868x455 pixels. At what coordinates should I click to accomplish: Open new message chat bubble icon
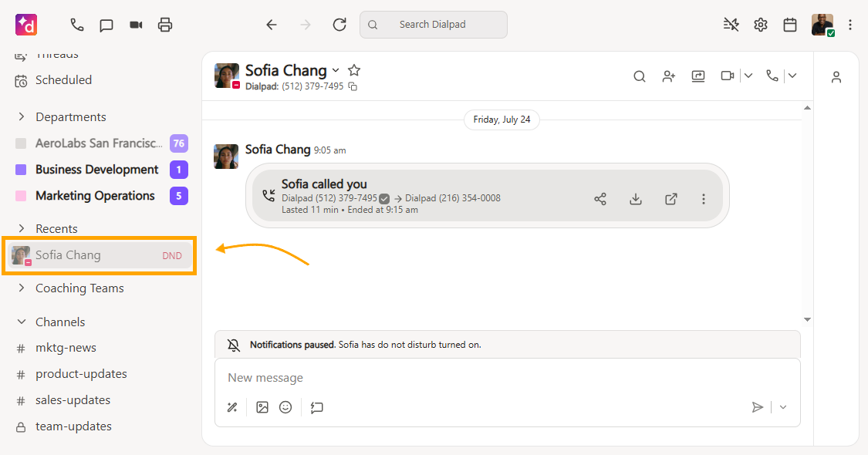point(106,25)
